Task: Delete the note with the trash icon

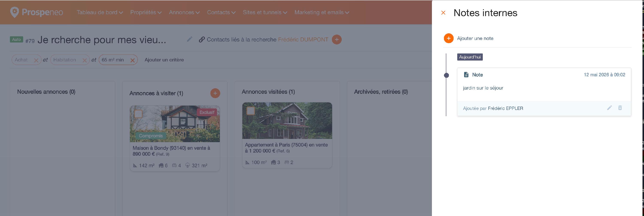Action: click(x=620, y=108)
